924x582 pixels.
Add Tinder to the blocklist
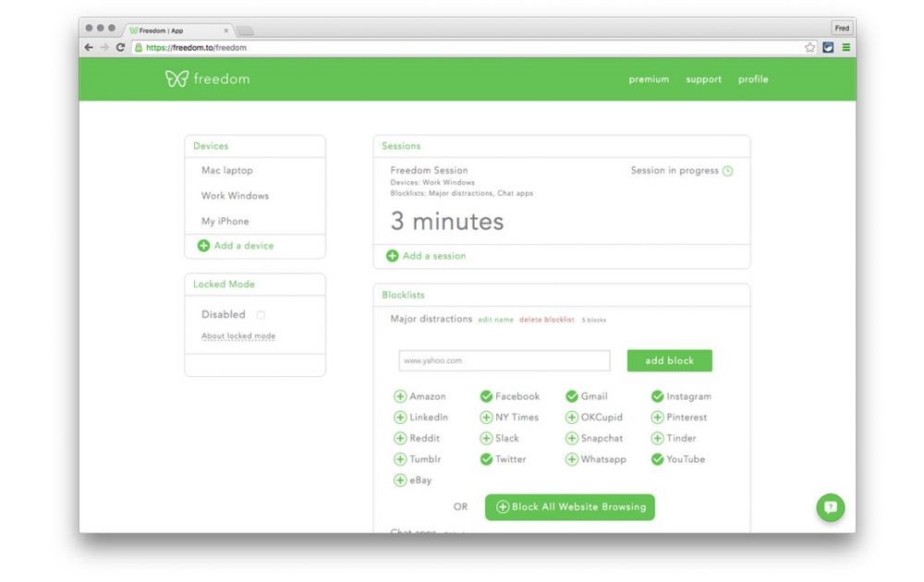pos(658,438)
